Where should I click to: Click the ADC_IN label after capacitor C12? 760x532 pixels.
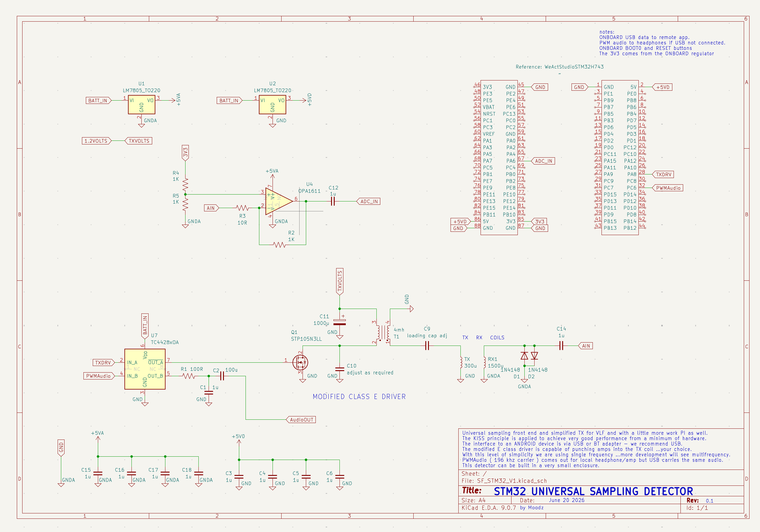368,201
